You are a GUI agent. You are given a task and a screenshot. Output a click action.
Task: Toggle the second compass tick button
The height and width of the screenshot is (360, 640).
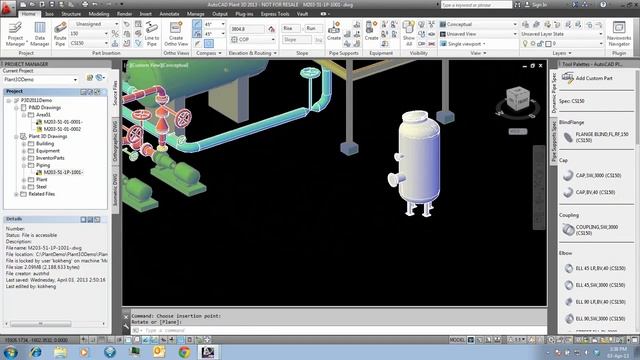point(197,34)
